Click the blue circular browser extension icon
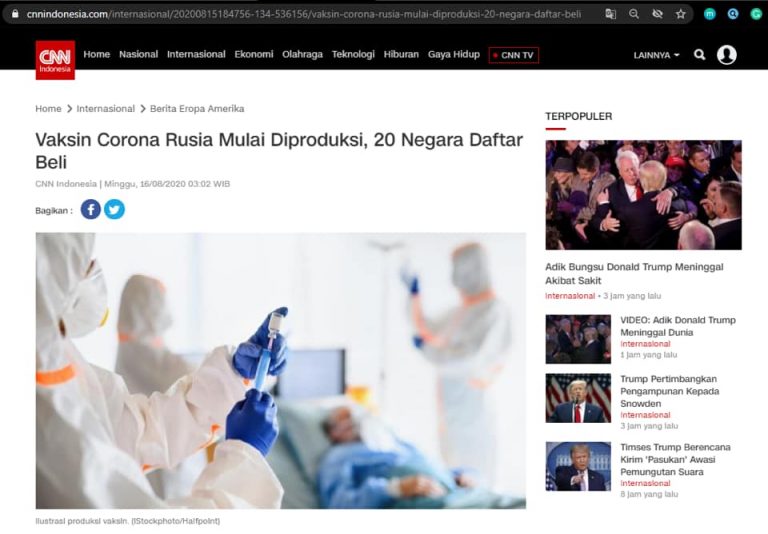Image resolution: width=768 pixels, height=534 pixels. point(733,14)
